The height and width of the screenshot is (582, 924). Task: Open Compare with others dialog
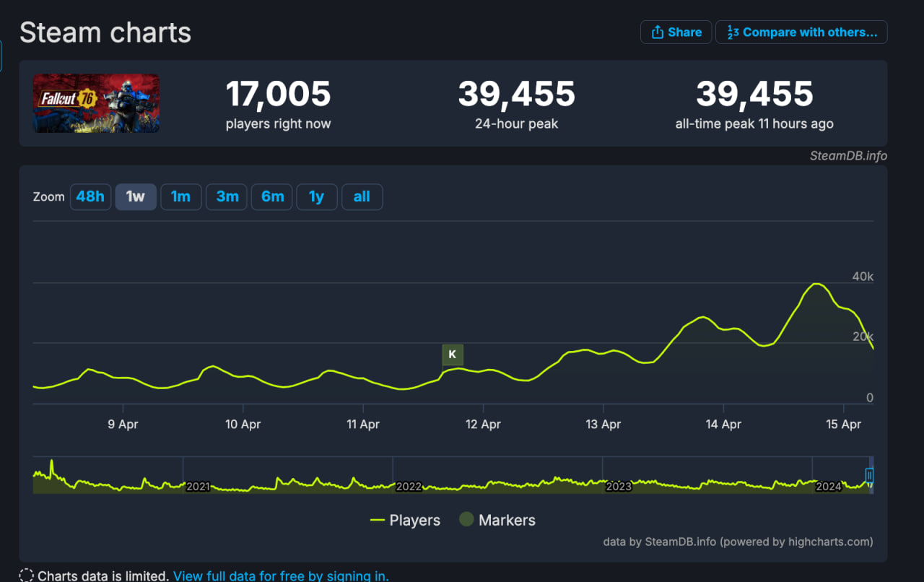[x=801, y=32]
